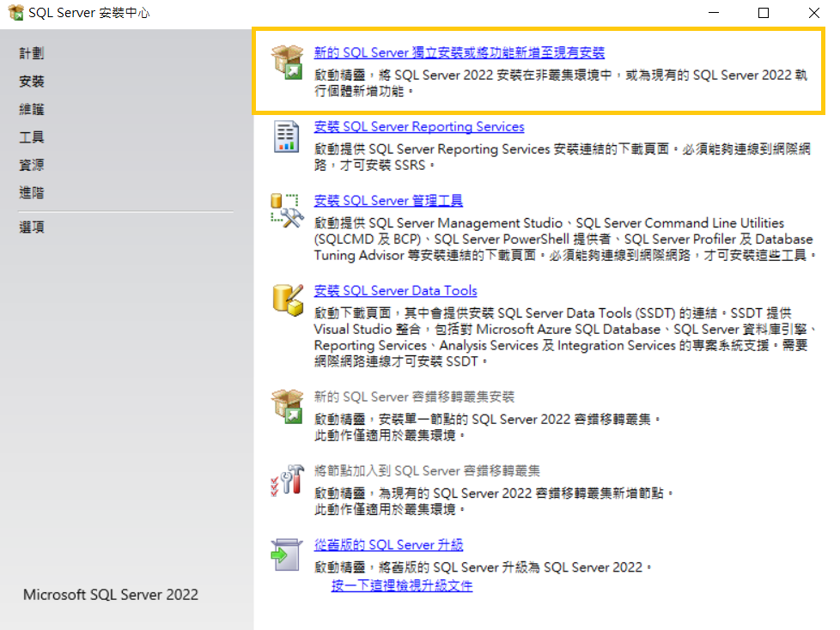840x630 pixels.
Task: Close the SQL Server 安裝中心 window
Action: (x=813, y=12)
